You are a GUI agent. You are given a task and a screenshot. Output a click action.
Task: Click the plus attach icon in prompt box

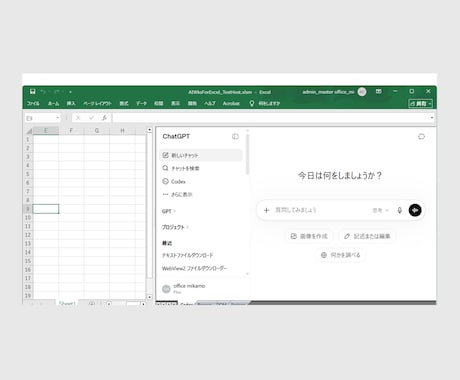pyautogui.click(x=266, y=210)
